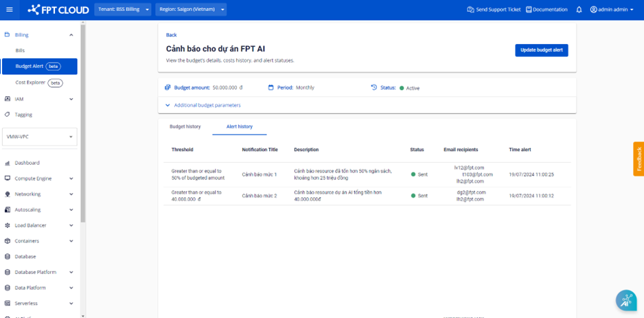Open the Documentation link

547,10
